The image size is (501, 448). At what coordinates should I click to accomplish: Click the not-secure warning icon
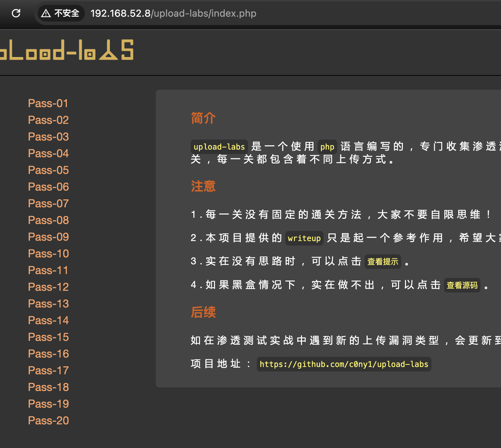[46, 13]
